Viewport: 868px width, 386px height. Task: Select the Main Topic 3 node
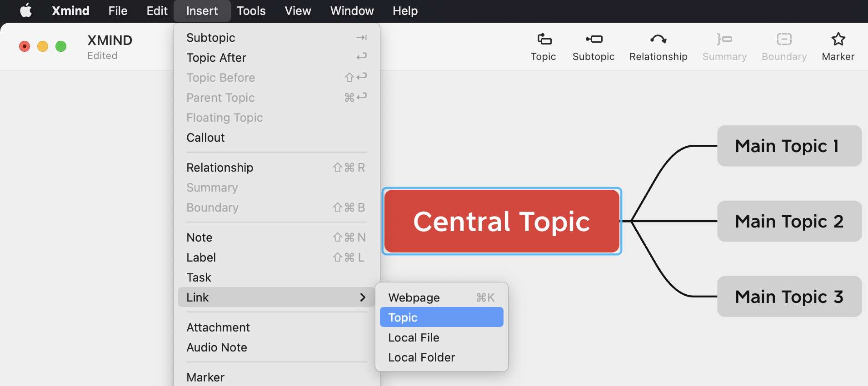[x=789, y=297]
